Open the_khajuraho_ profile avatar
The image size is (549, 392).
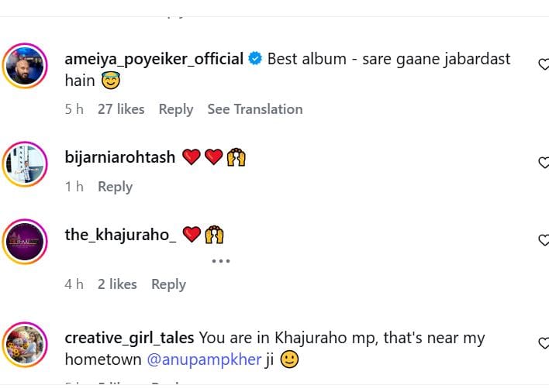(x=25, y=242)
